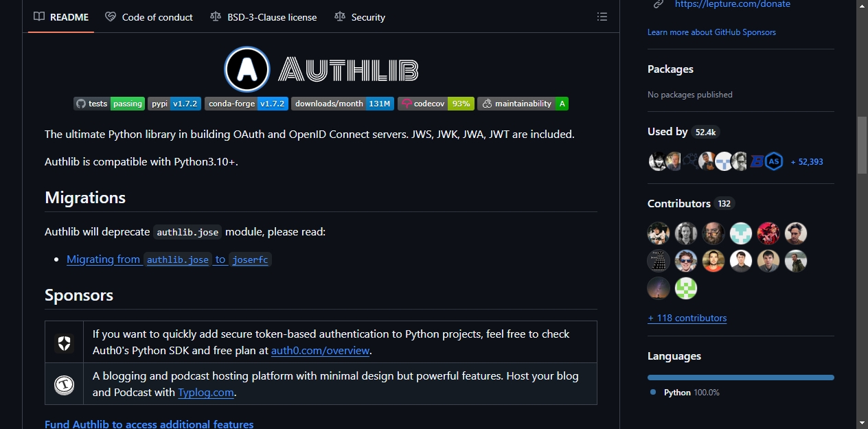Click the Authlib logo image
Image resolution: width=868 pixels, height=429 pixels.
[321, 69]
